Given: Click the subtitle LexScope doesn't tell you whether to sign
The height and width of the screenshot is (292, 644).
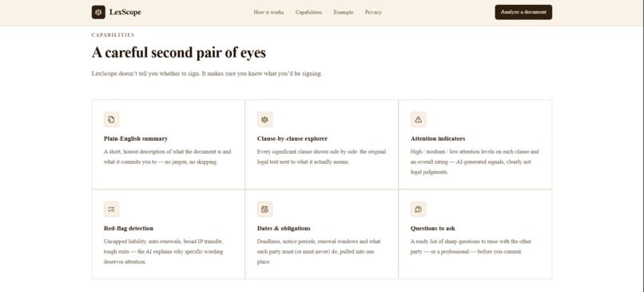Looking at the screenshot, I should 207,74.
